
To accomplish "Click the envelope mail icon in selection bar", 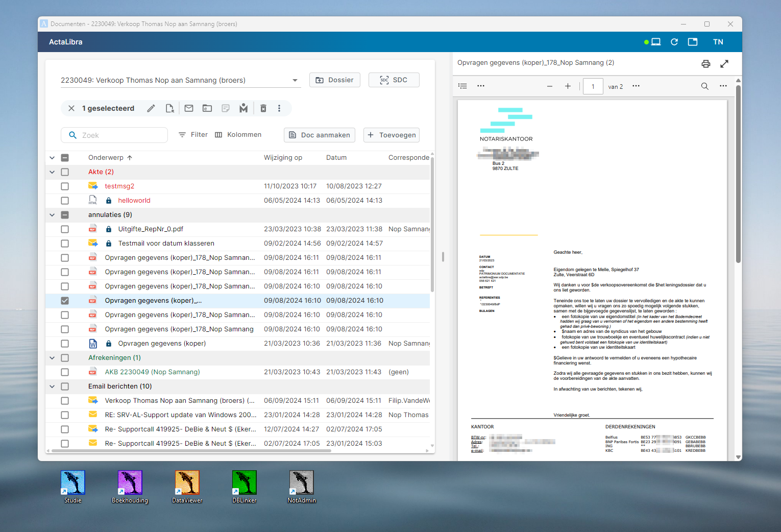I will pyautogui.click(x=189, y=108).
